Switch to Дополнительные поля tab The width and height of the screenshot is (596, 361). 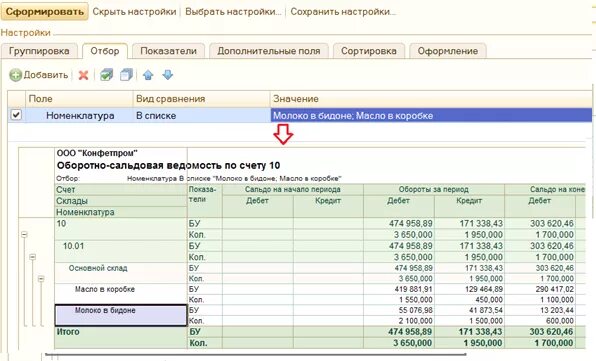pos(269,51)
